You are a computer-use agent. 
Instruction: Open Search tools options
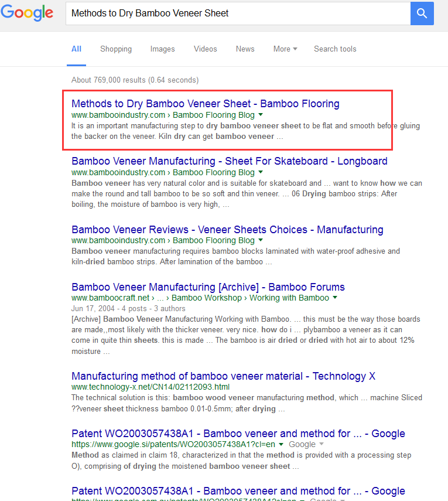[x=335, y=49]
